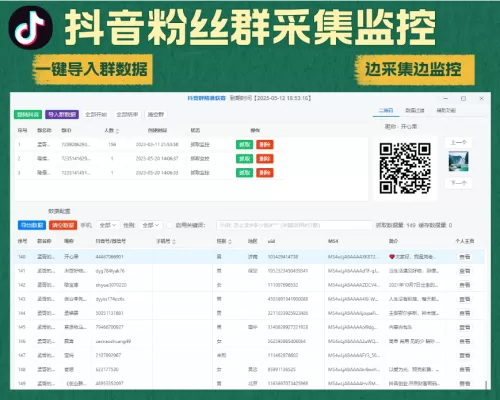Click the shyue3070220 account cell
The height and width of the screenshot is (400, 500).
(111, 285)
